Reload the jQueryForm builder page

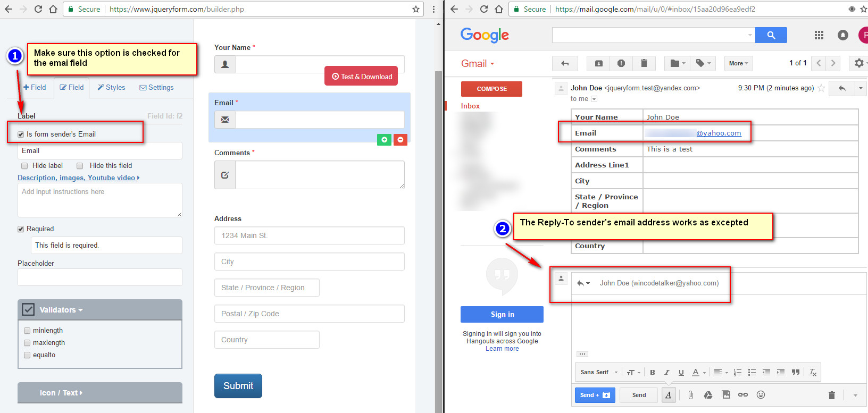click(x=38, y=9)
